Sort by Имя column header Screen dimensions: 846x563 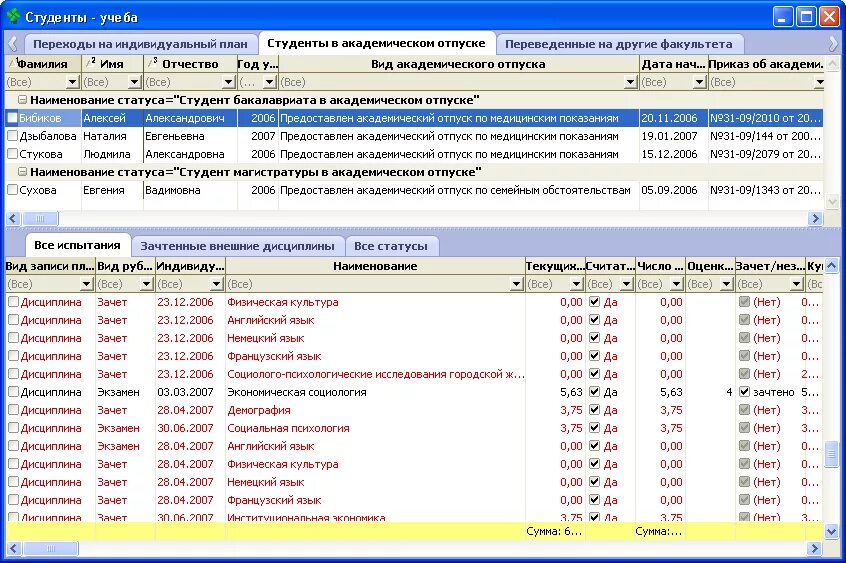pos(112,64)
